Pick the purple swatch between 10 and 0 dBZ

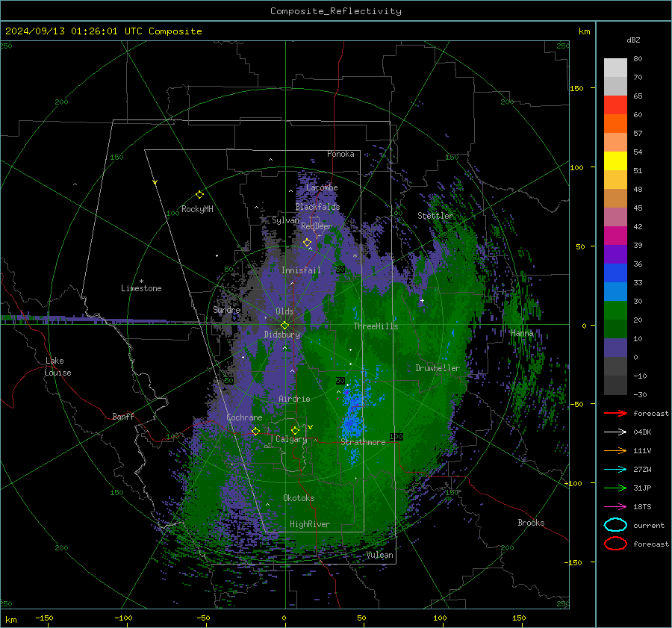point(615,348)
